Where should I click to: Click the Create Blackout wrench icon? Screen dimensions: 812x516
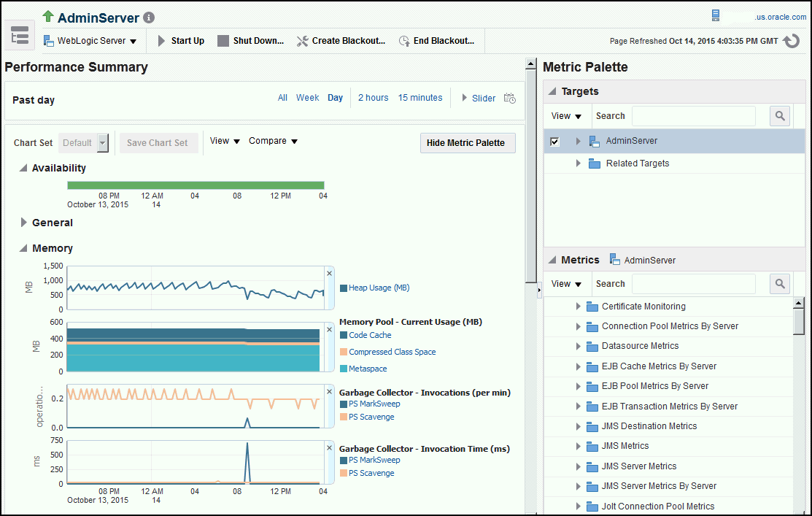point(301,41)
